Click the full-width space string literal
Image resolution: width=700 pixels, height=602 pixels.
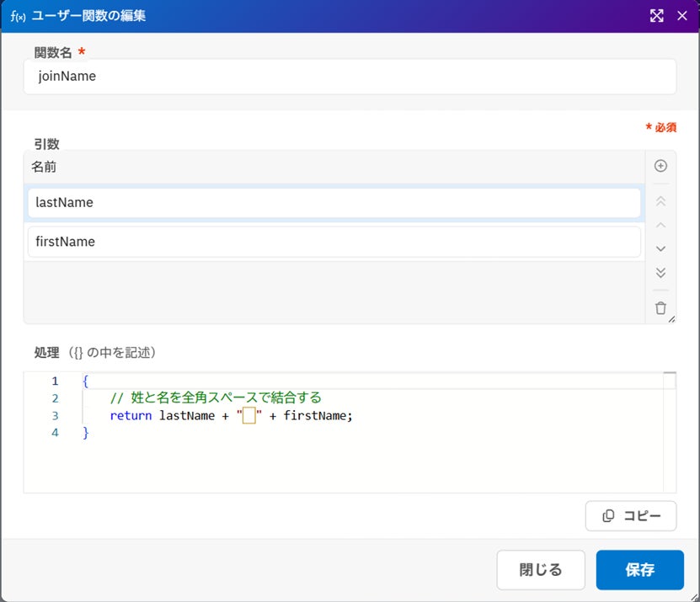[x=249, y=415]
